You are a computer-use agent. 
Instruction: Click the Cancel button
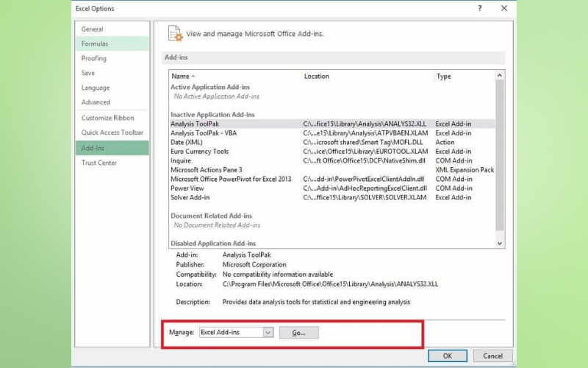pos(492,355)
